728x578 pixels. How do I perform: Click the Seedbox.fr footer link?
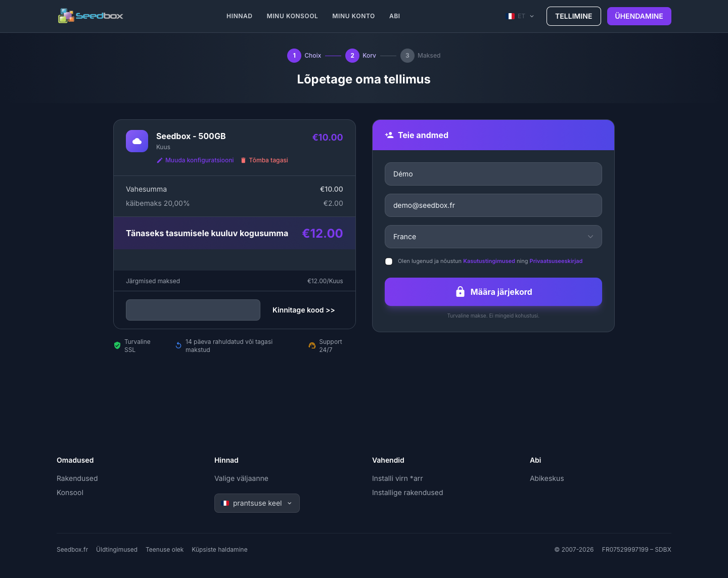[72, 550]
